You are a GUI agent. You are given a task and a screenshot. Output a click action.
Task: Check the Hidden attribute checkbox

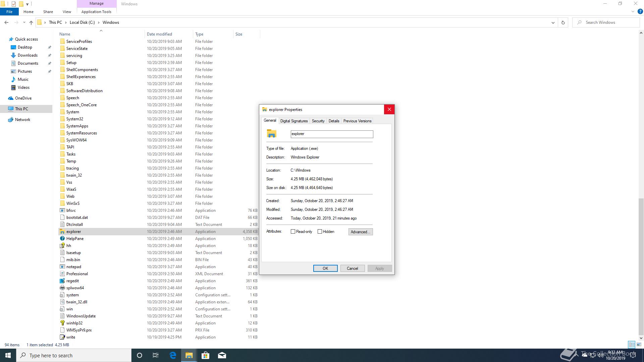coord(320,232)
